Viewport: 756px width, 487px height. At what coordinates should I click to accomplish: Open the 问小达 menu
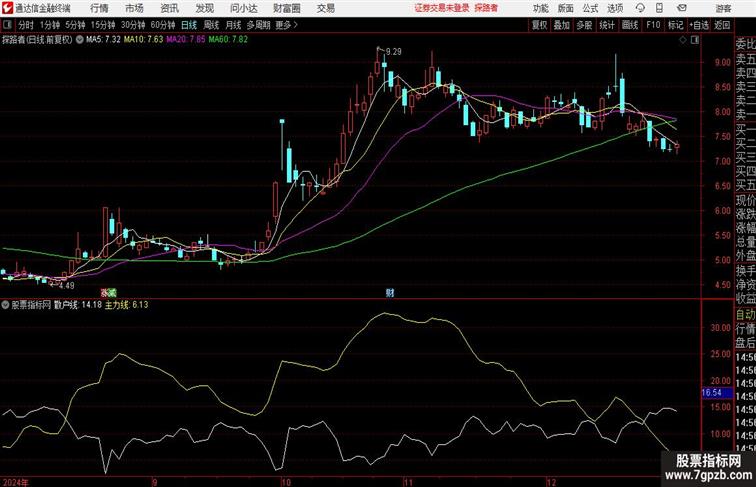click(243, 8)
